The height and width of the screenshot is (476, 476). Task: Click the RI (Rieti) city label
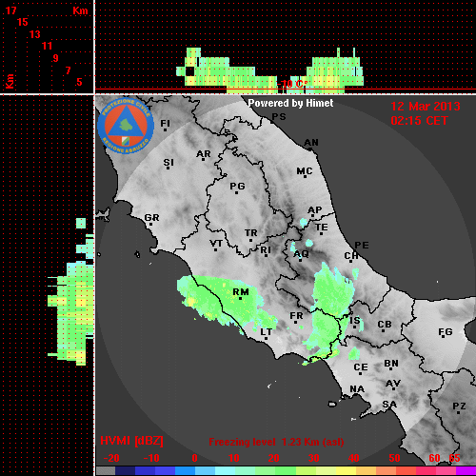point(266,251)
